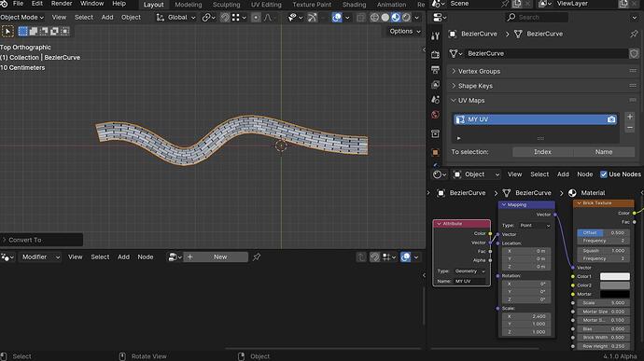Open the viewport Options dropdown

pyautogui.click(x=405, y=31)
